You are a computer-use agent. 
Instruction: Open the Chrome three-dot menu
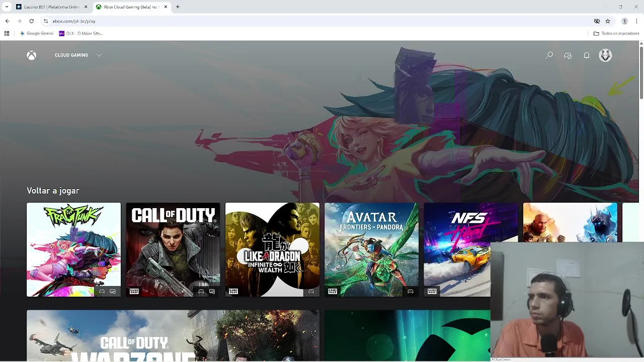click(x=636, y=21)
